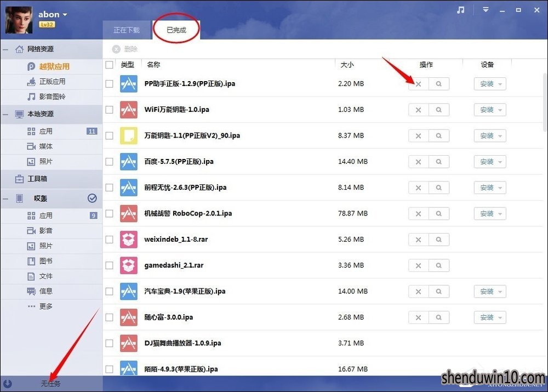Open device 影音 item

pyautogui.click(x=52, y=230)
